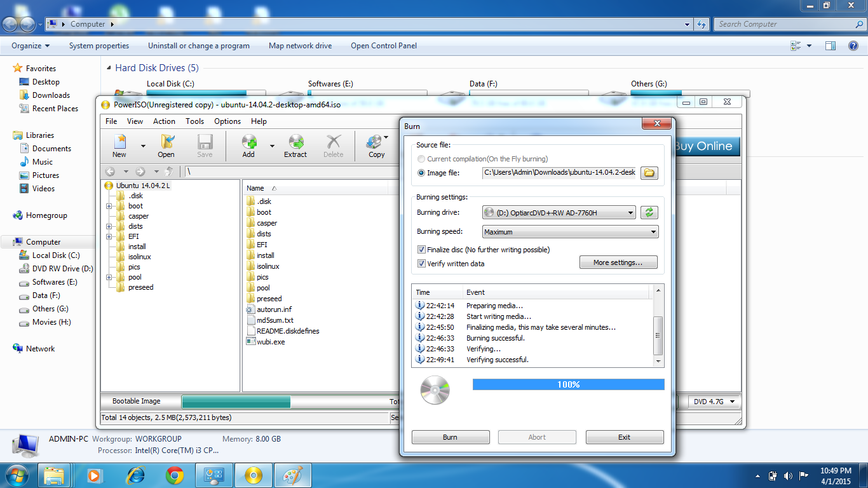Click System properties in Explorer toolbar

(x=99, y=46)
